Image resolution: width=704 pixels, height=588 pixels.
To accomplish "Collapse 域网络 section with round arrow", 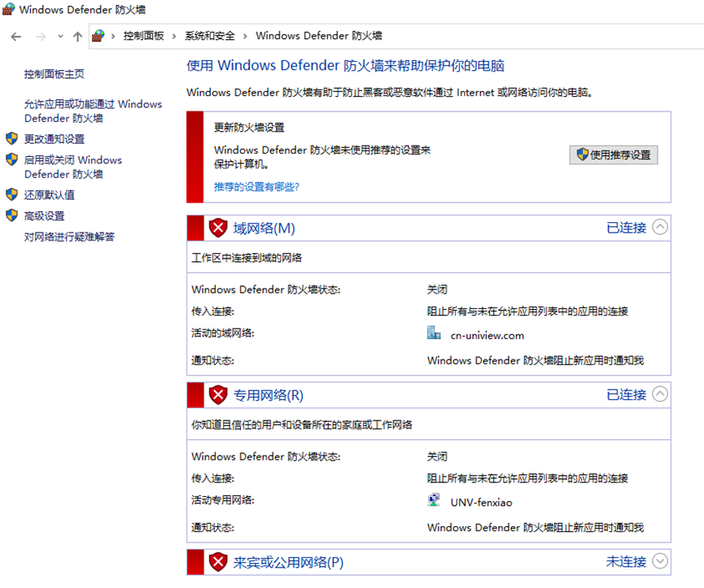I will [x=659, y=227].
